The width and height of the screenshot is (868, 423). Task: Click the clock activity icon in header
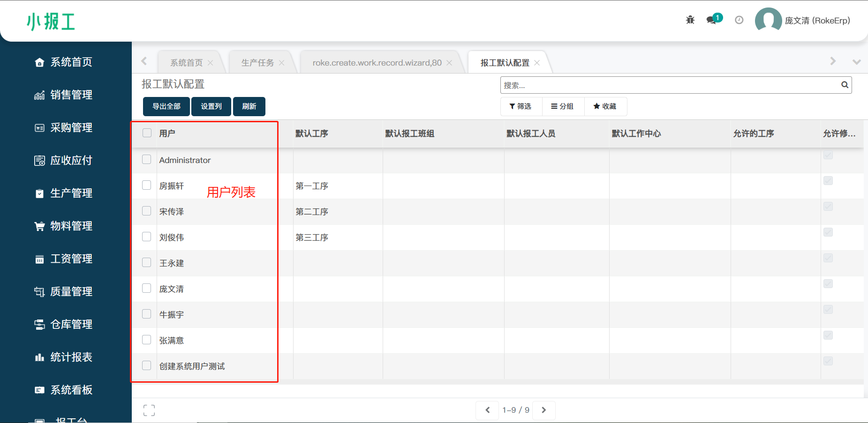[x=739, y=20]
